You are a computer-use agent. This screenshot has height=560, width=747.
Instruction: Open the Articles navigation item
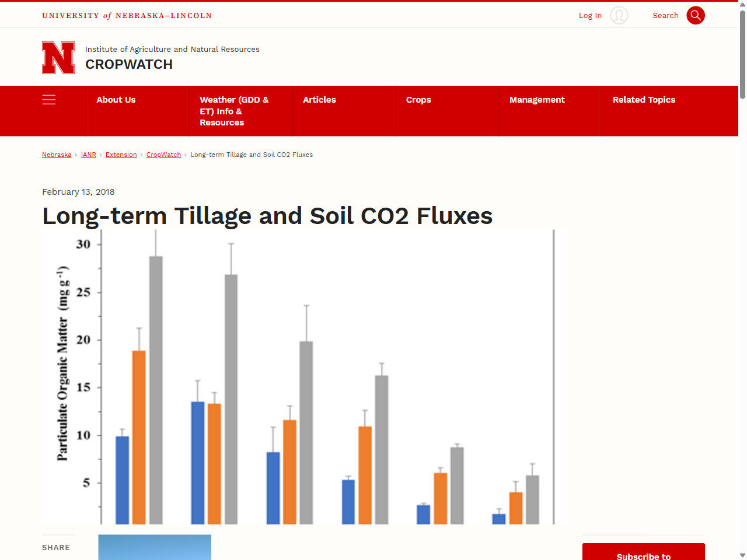point(319,100)
